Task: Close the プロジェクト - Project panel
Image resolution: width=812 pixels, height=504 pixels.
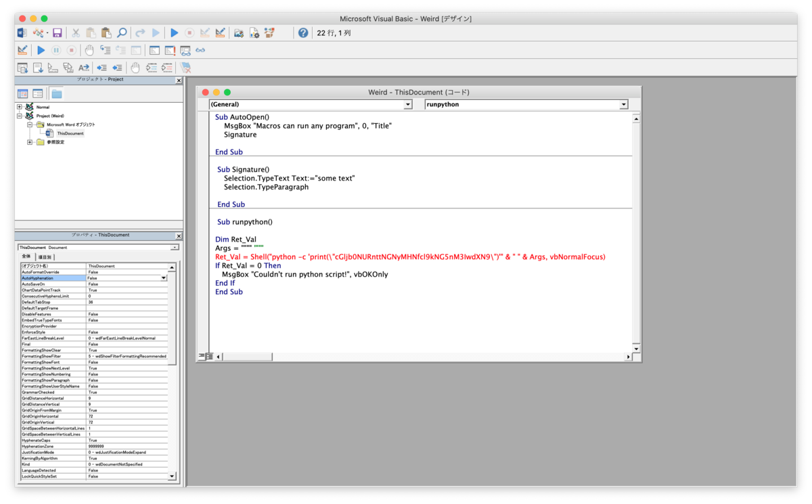Action: click(179, 81)
